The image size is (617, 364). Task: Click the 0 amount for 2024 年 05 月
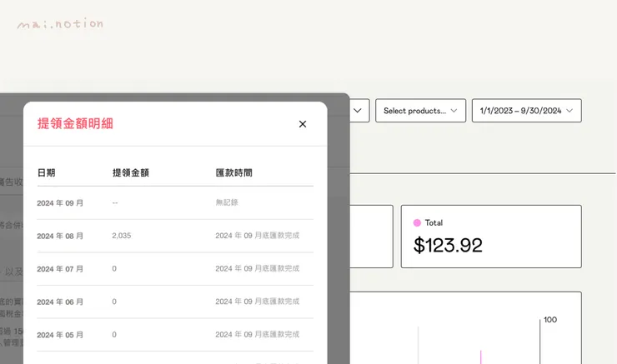point(114,335)
